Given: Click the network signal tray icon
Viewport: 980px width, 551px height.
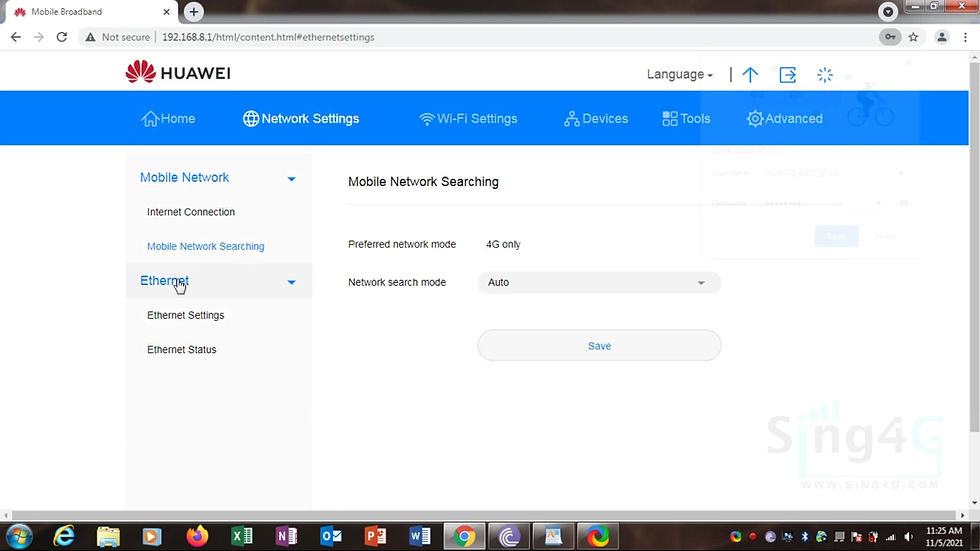Looking at the screenshot, I should [x=891, y=537].
